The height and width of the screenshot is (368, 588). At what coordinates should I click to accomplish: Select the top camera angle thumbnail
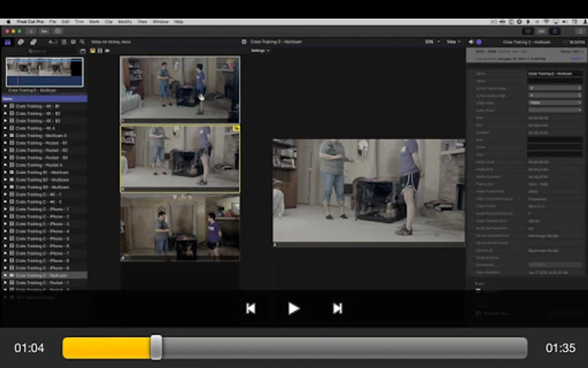(180, 89)
